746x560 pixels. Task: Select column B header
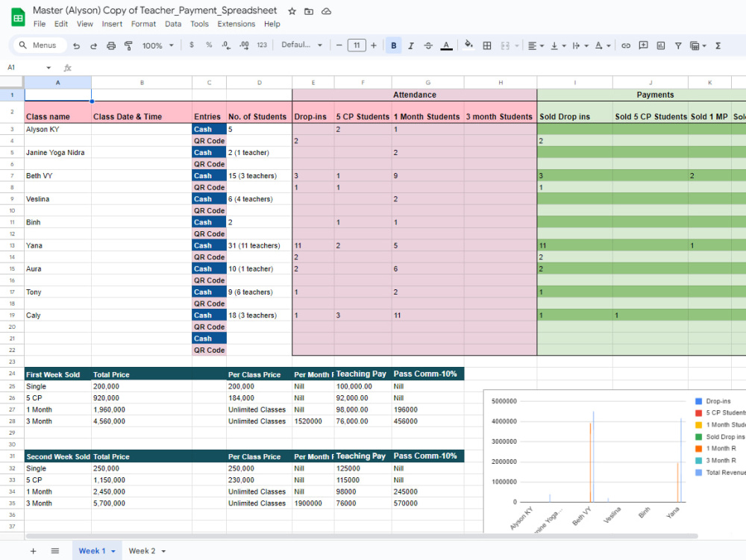pos(142,83)
